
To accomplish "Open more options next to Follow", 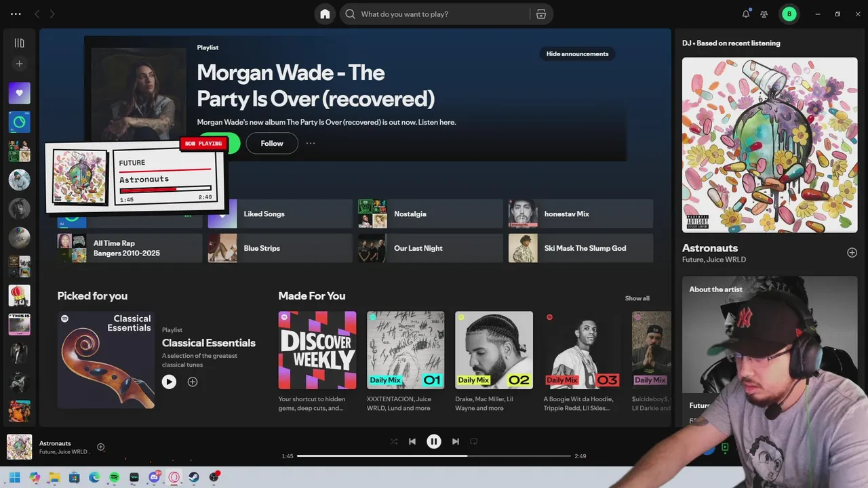I will click(x=311, y=143).
